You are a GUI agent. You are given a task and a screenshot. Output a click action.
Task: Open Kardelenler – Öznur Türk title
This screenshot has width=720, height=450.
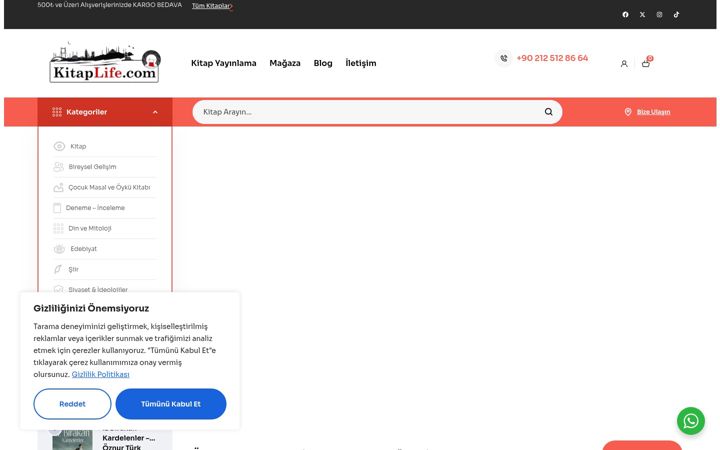[x=129, y=442]
